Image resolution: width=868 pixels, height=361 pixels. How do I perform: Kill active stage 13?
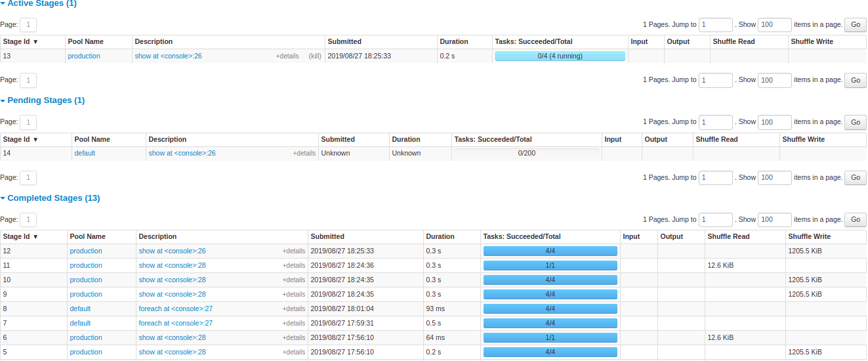[x=315, y=56]
